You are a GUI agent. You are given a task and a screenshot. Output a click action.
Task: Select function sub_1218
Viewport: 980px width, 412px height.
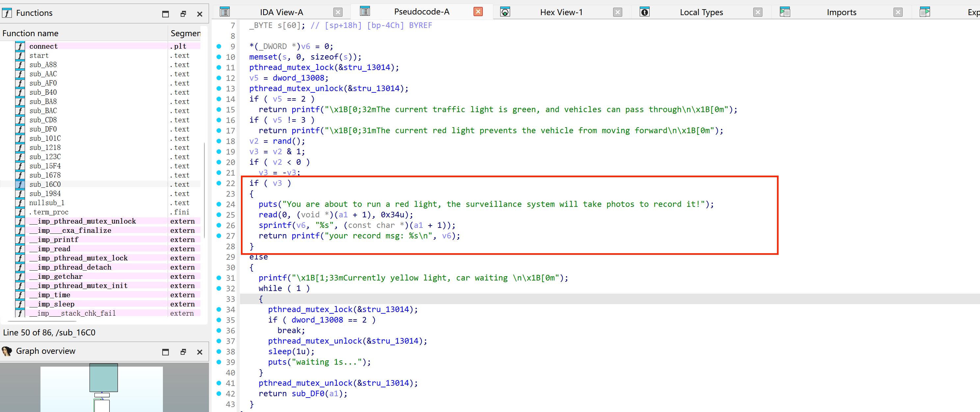tap(100, 147)
